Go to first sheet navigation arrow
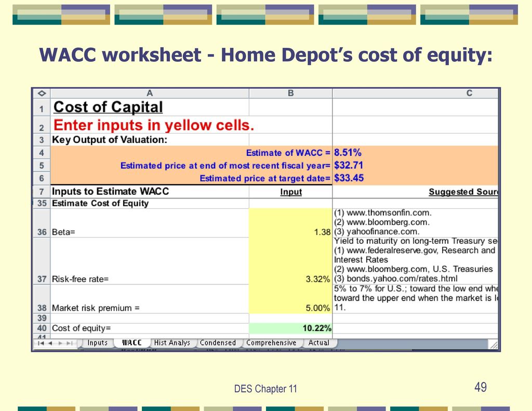 pyautogui.click(x=41, y=343)
